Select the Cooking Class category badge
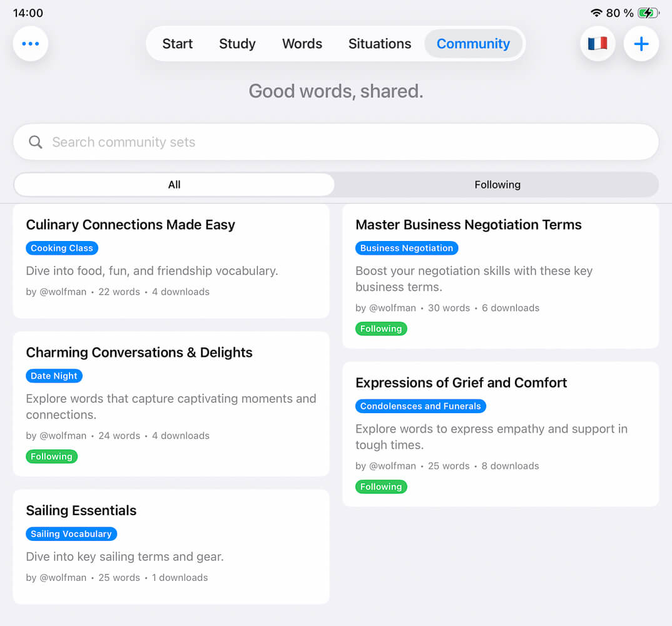Viewport: 672px width, 626px height. [x=62, y=248]
